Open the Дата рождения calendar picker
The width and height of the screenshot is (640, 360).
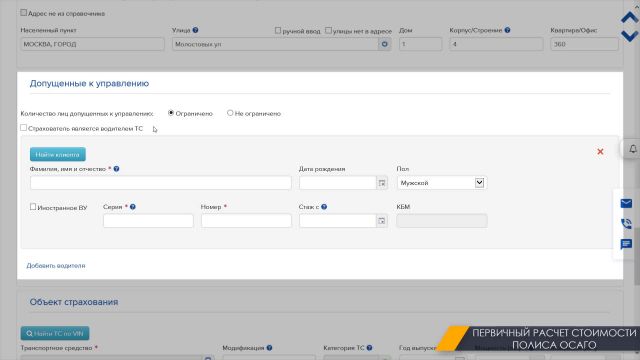click(382, 183)
